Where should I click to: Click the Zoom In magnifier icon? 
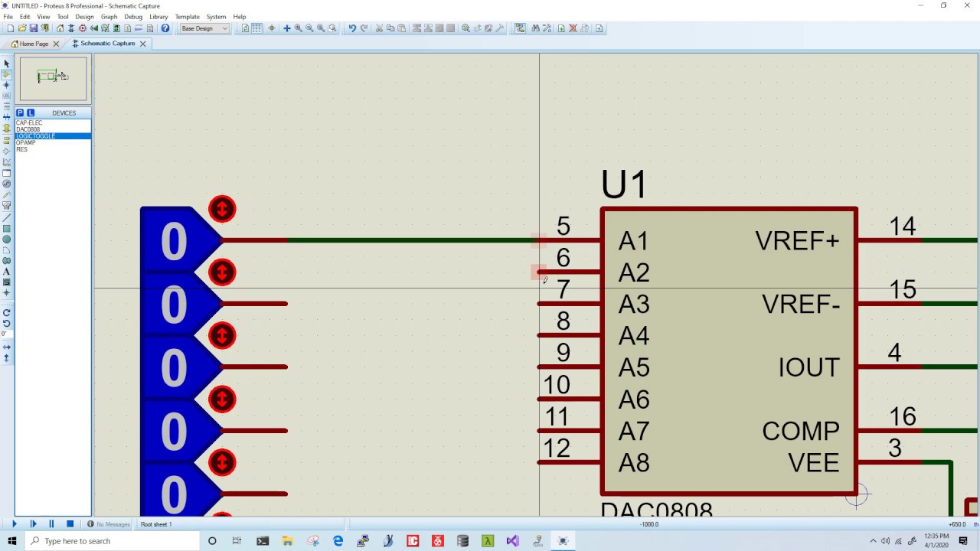[298, 28]
